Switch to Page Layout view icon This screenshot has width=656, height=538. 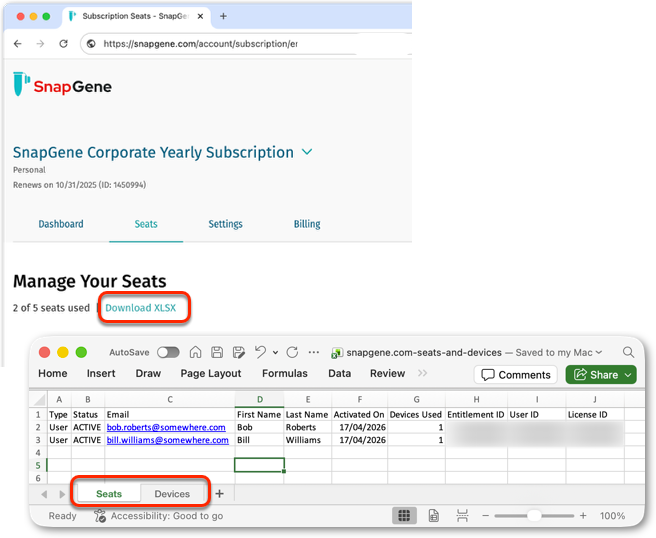(433, 515)
